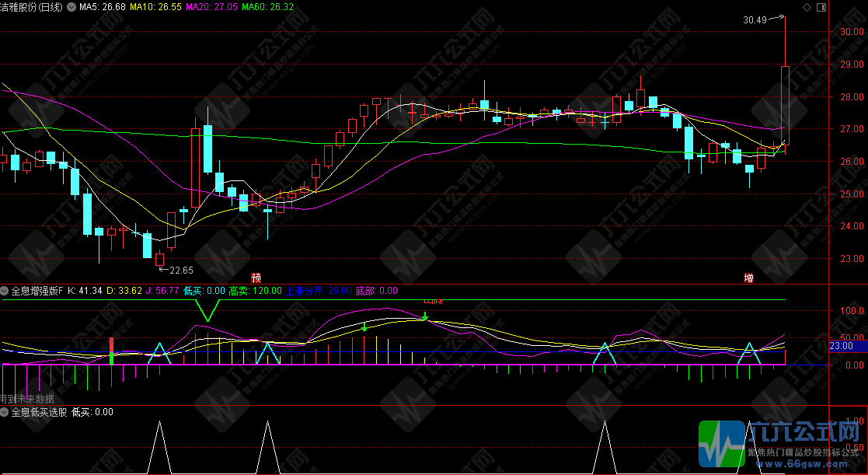Open the 全息增强版F indicator dropdown arrow

click(x=5, y=291)
